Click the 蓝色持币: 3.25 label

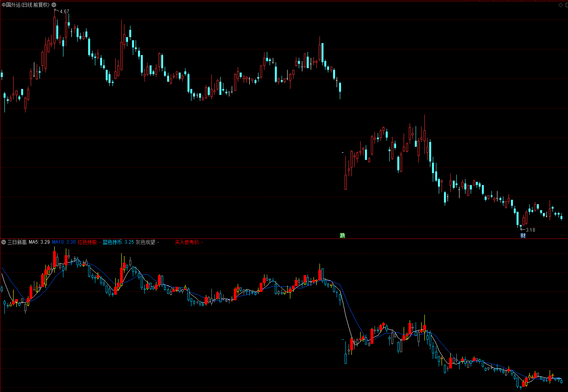pyautogui.click(x=118, y=242)
